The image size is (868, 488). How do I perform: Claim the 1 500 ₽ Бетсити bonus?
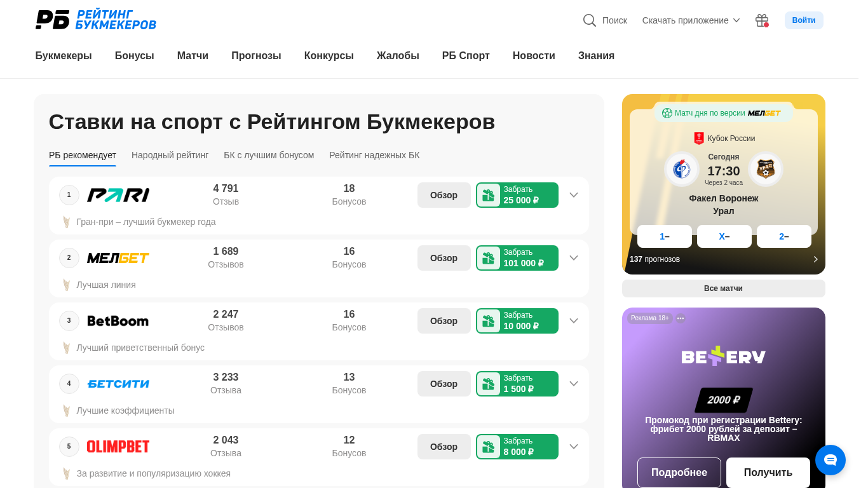click(517, 384)
